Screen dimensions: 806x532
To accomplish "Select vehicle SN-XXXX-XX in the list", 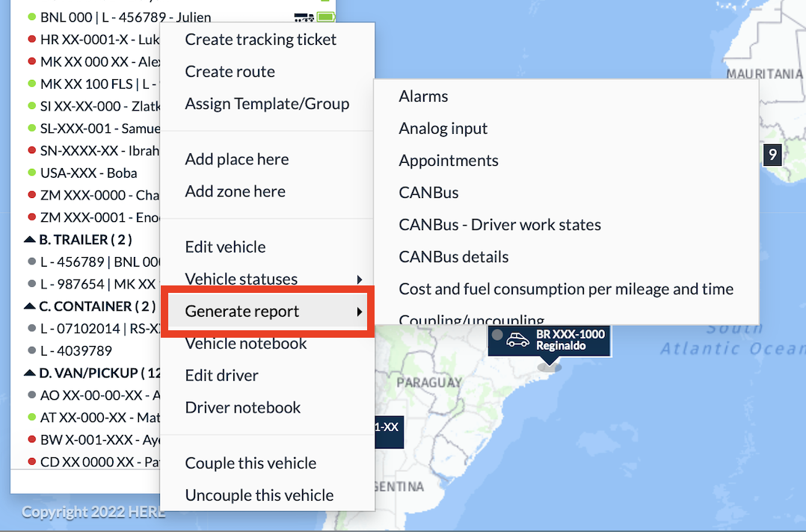I will 95,150.
